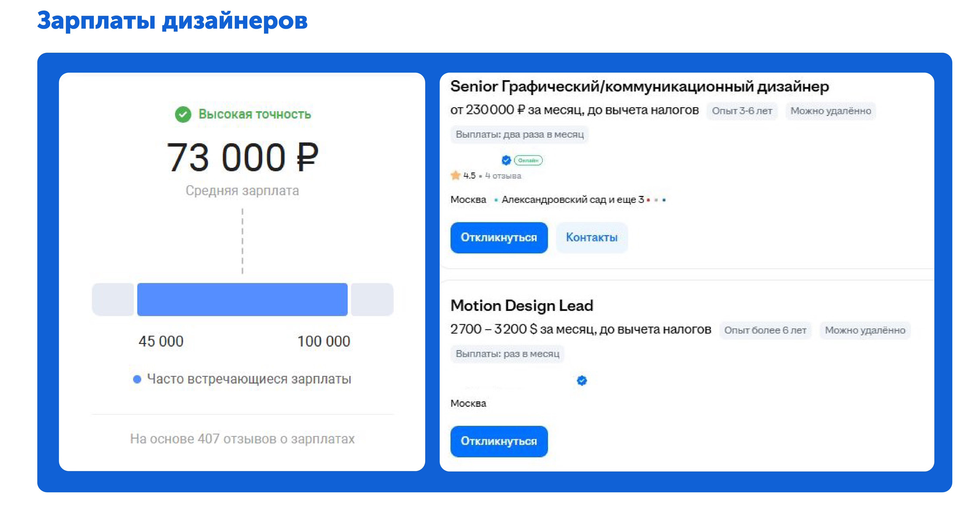The image size is (980, 512).
Task: Click the ruble sign in 73 000 ₽
Action: point(307,157)
